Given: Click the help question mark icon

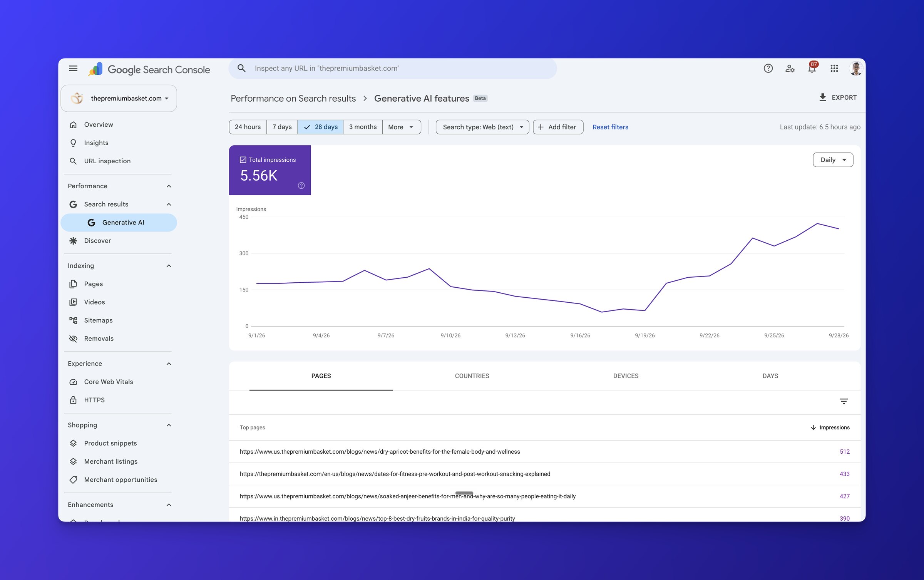Looking at the screenshot, I should [x=768, y=69].
